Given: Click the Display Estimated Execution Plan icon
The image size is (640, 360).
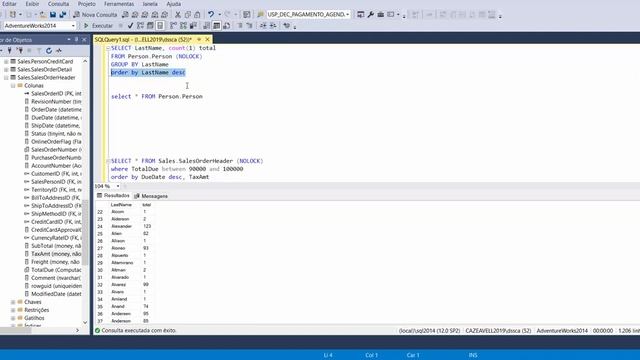Looking at the screenshot, I should (140, 26).
